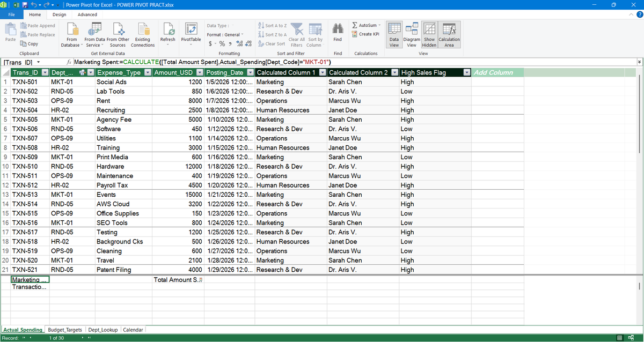
Task: Switch to the Calendar sheet tab
Action: point(133,330)
